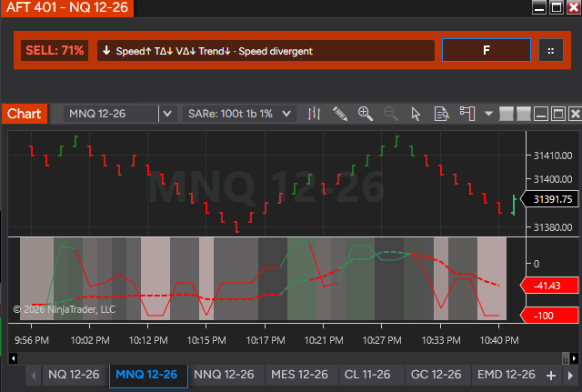Click the first grey panel layout square
582x392 pixels.
click(507, 114)
